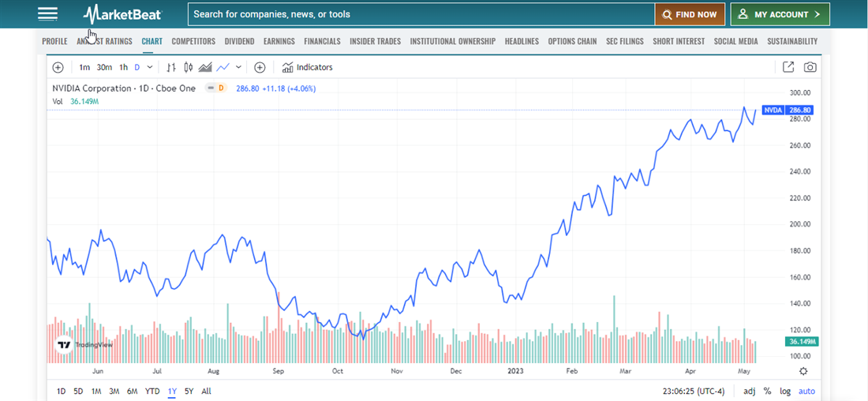Open the PROFILE tab

click(x=54, y=42)
